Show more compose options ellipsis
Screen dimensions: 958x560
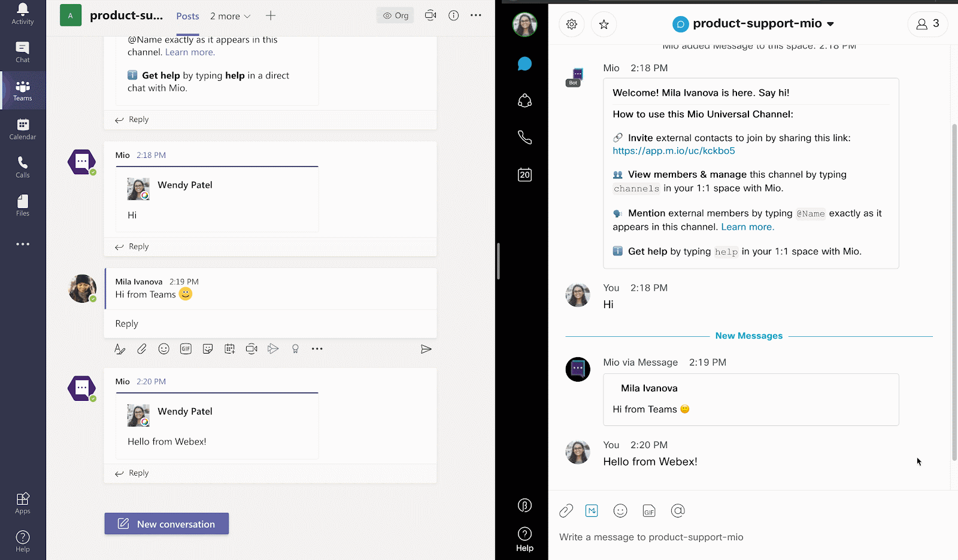pos(317,349)
